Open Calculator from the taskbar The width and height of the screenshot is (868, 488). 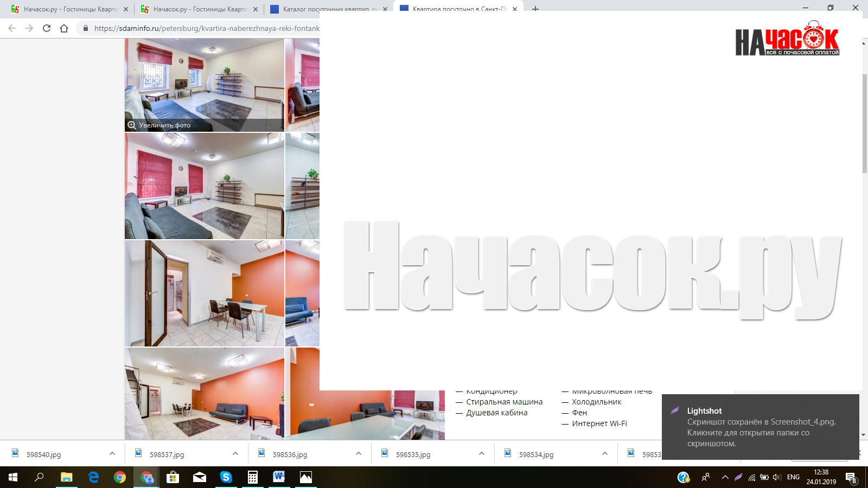253,477
